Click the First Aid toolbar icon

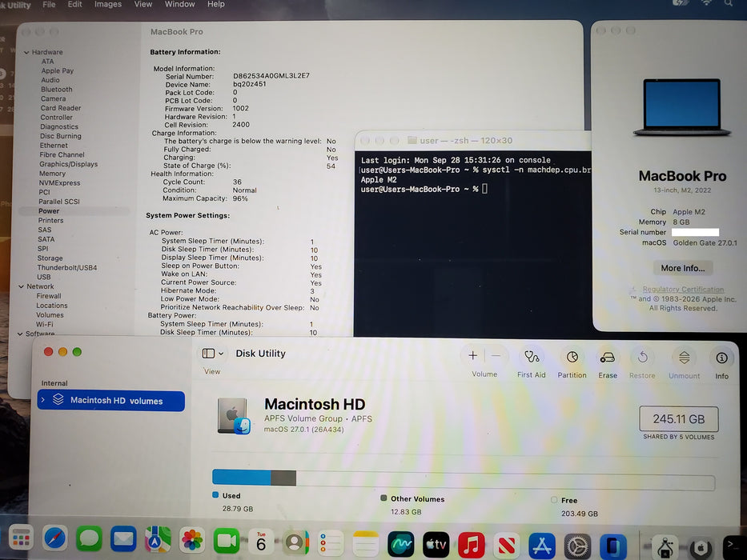[531, 357]
